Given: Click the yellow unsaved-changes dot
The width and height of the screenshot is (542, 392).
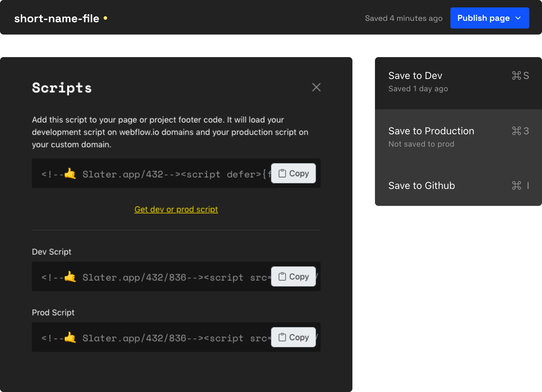Looking at the screenshot, I should (105, 18).
